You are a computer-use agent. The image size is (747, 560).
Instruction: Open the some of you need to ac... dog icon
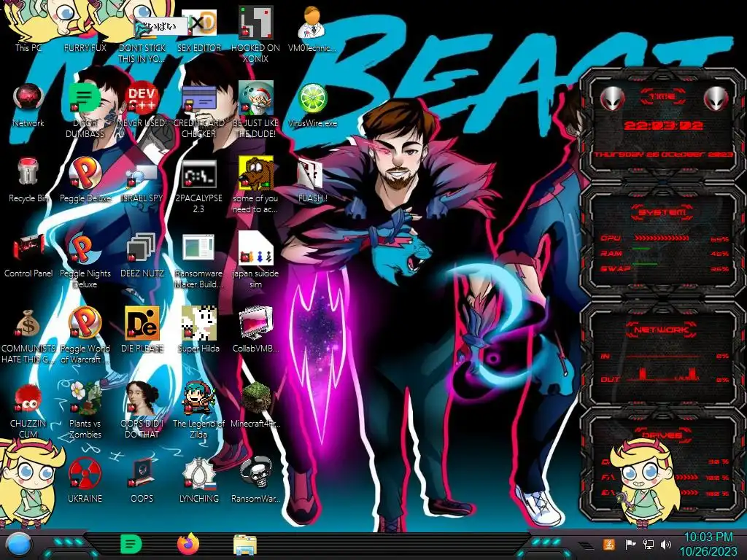point(255,186)
